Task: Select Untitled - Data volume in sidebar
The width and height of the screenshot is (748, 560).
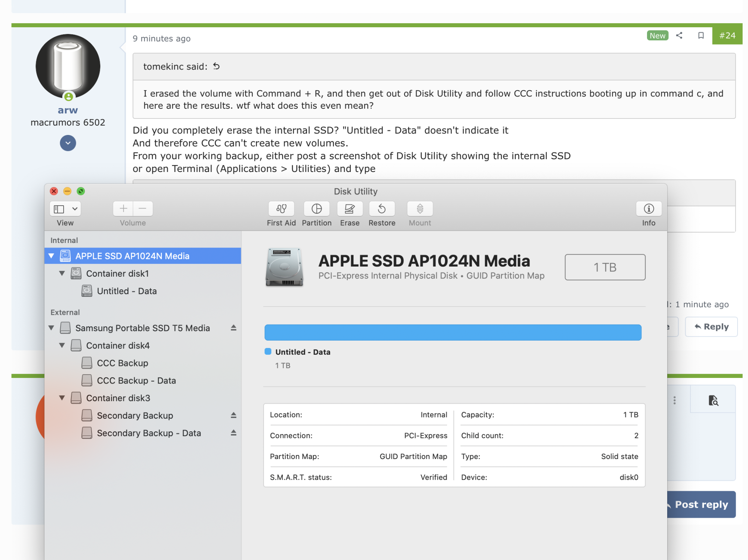Action: [x=126, y=291]
